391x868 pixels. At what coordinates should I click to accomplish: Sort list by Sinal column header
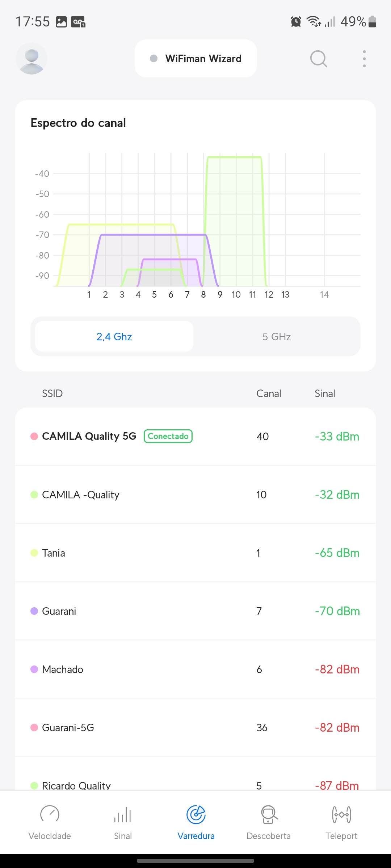tap(325, 393)
